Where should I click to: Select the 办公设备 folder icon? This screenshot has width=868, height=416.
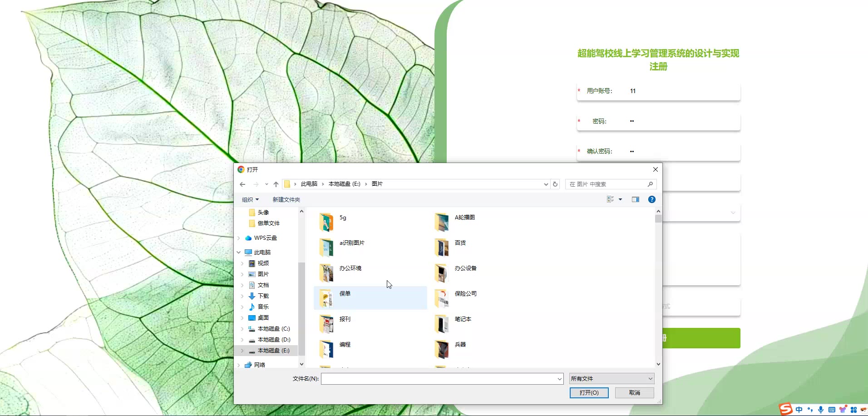click(442, 273)
